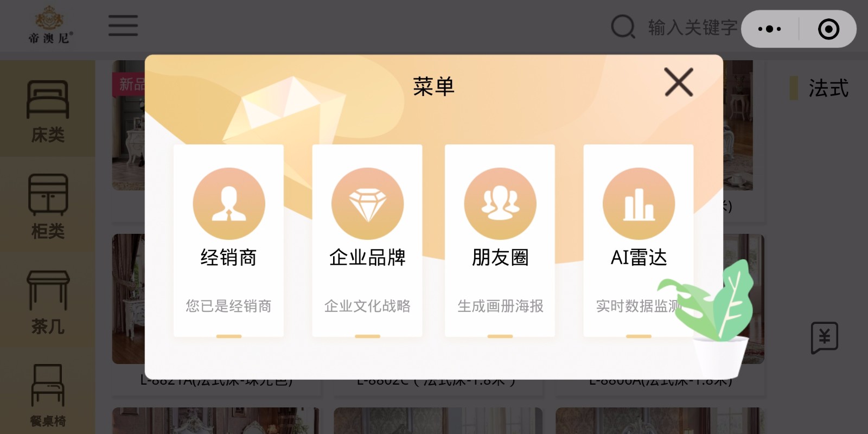This screenshot has height=434, width=868.
Task: Open the hamburger menu icon
Action: (123, 26)
